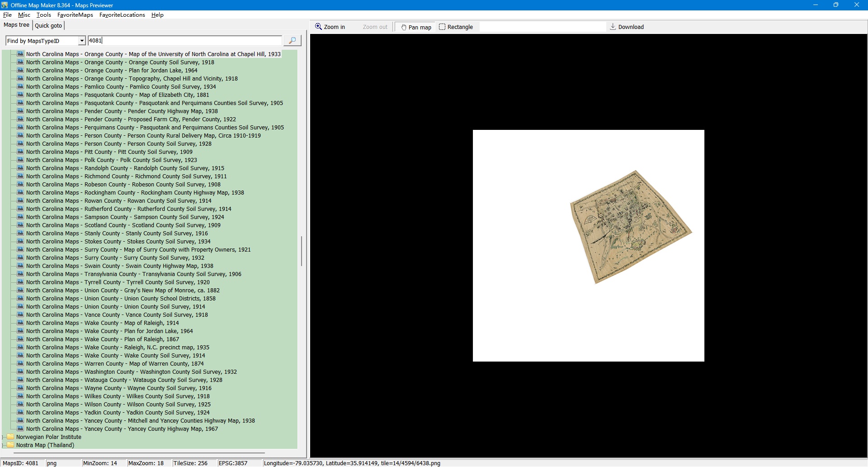The height and width of the screenshot is (467, 868).
Task: Open the Find by MapsTypeID dropdown
Action: [x=82, y=41]
